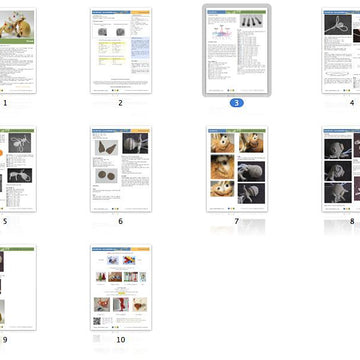Select page 8 thumbnail
The height and width of the screenshot is (360, 360).
click(341, 169)
